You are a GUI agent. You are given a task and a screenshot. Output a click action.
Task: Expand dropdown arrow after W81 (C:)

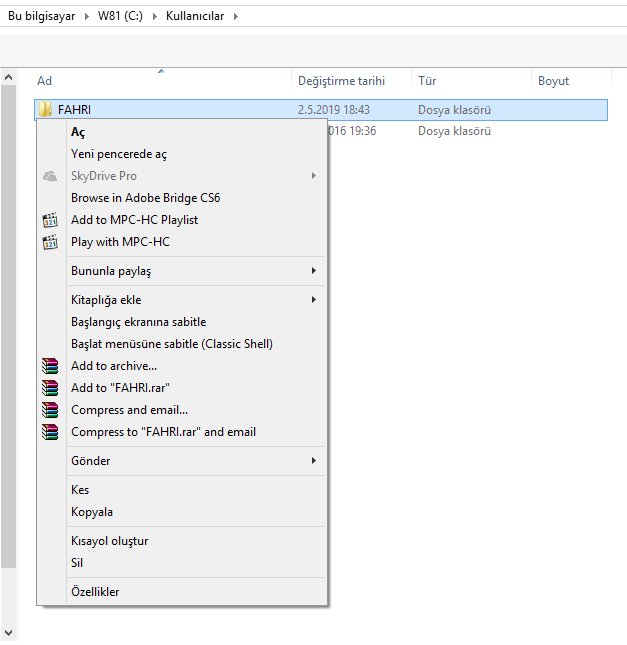155,16
